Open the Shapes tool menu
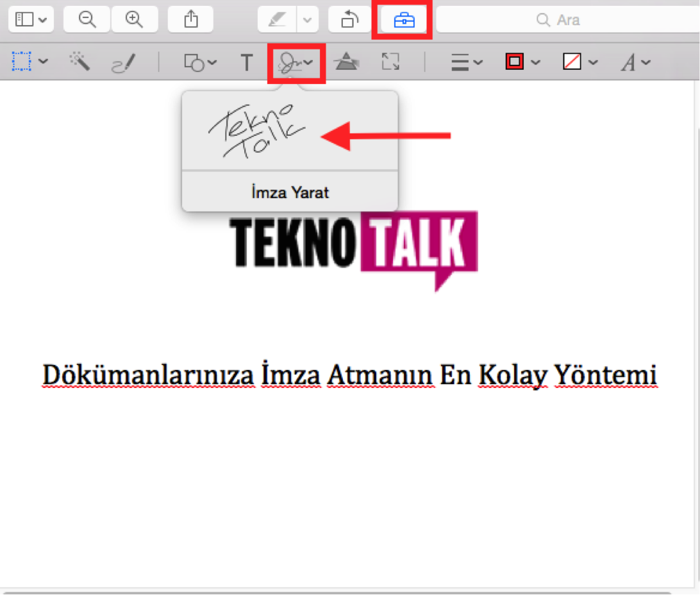The image size is (700, 595). point(200,62)
